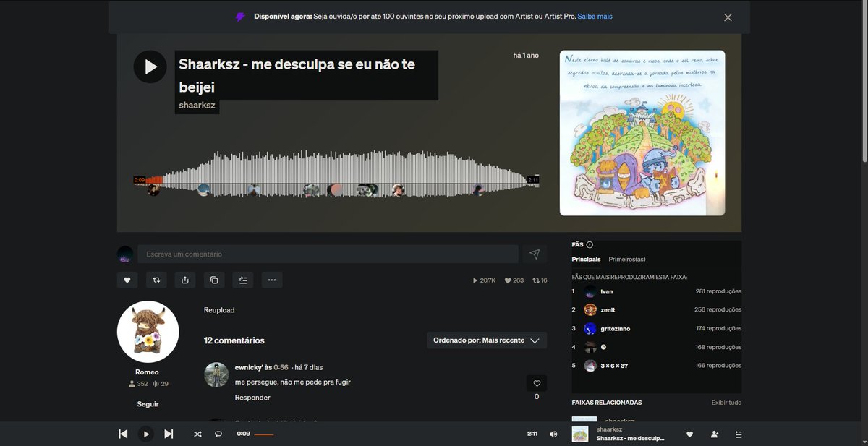Click the info icon next to FÃS
868x446 pixels.
[590, 245]
